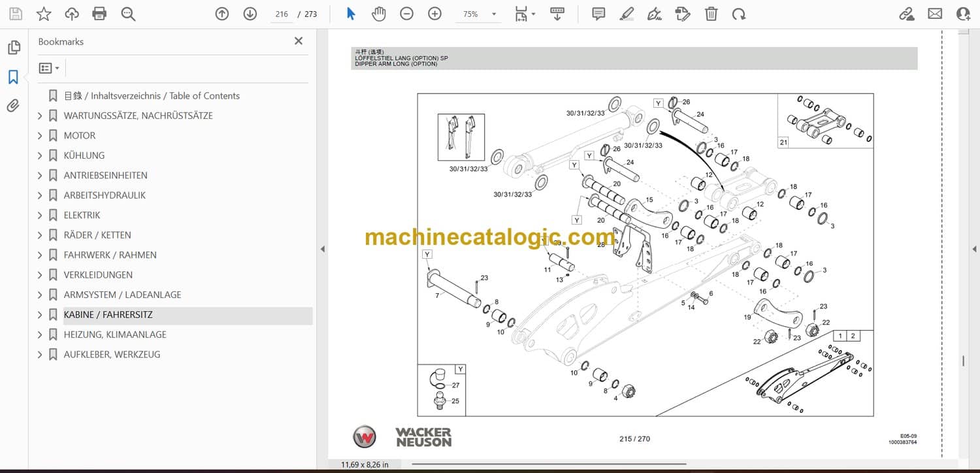Toggle the Attachments paperclip panel

coord(13,106)
